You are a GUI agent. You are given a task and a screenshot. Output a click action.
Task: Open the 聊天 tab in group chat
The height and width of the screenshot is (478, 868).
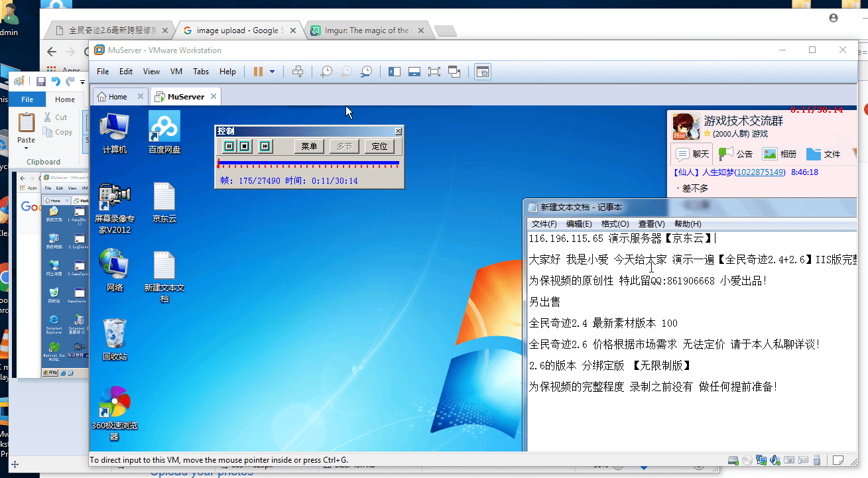tap(692, 154)
